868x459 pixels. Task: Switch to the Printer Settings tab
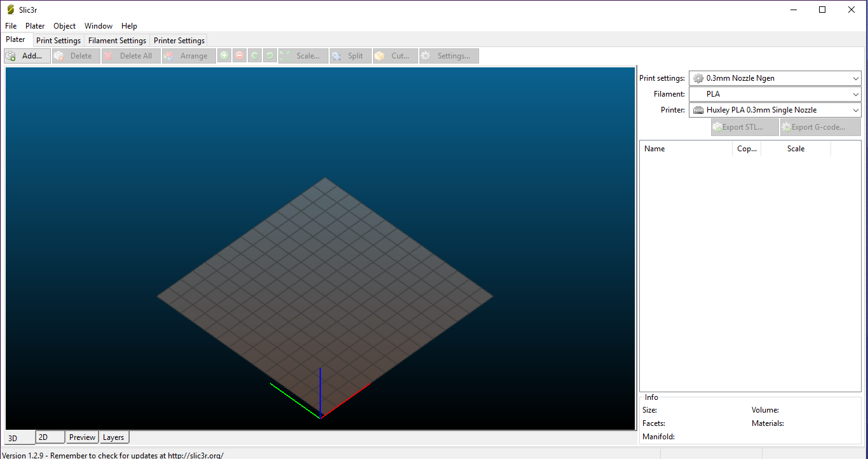179,41
